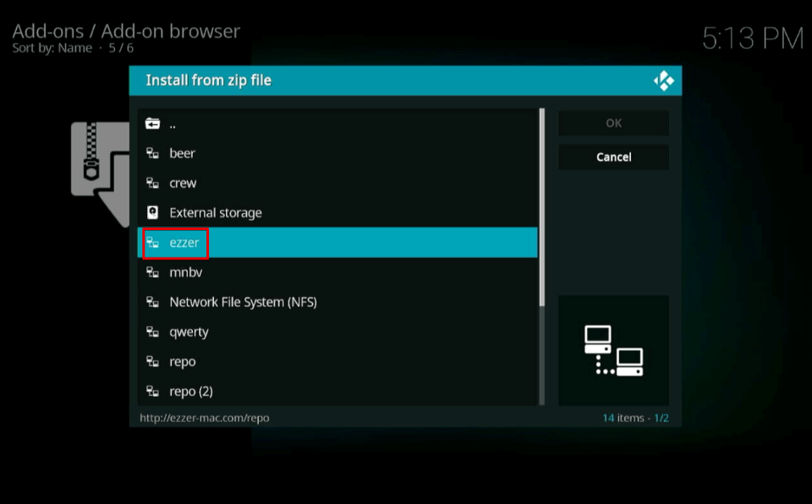Screen dimensions: 812x504
Task: Click the Install from zip file title
Action: coord(208,80)
